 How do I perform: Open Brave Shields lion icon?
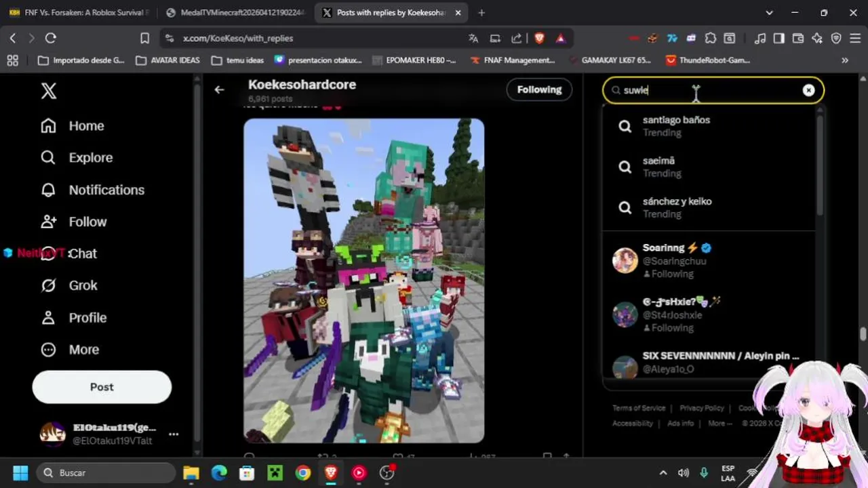click(539, 39)
